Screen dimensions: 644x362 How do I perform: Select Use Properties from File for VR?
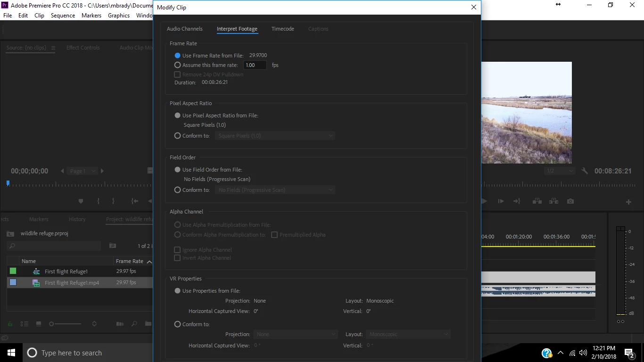tap(177, 291)
